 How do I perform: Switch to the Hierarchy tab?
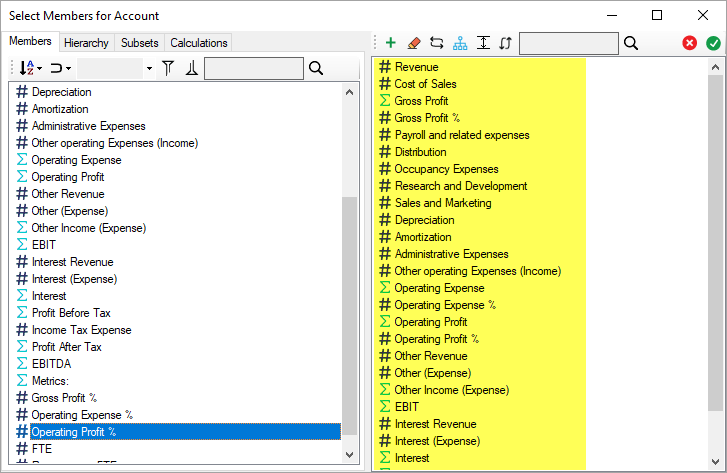[85, 43]
